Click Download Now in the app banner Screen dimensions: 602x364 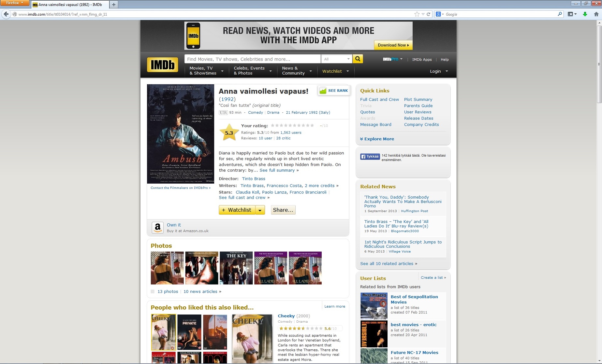point(393,45)
